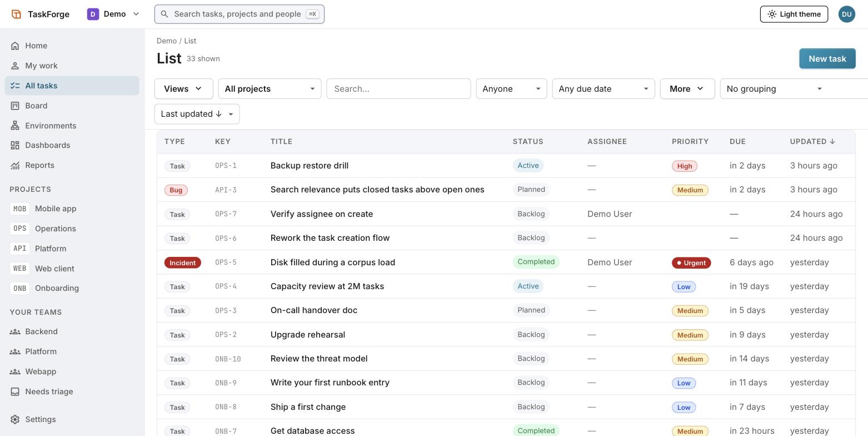
Task: Click the Settings gear icon
Action: pyautogui.click(x=15, y=419)
